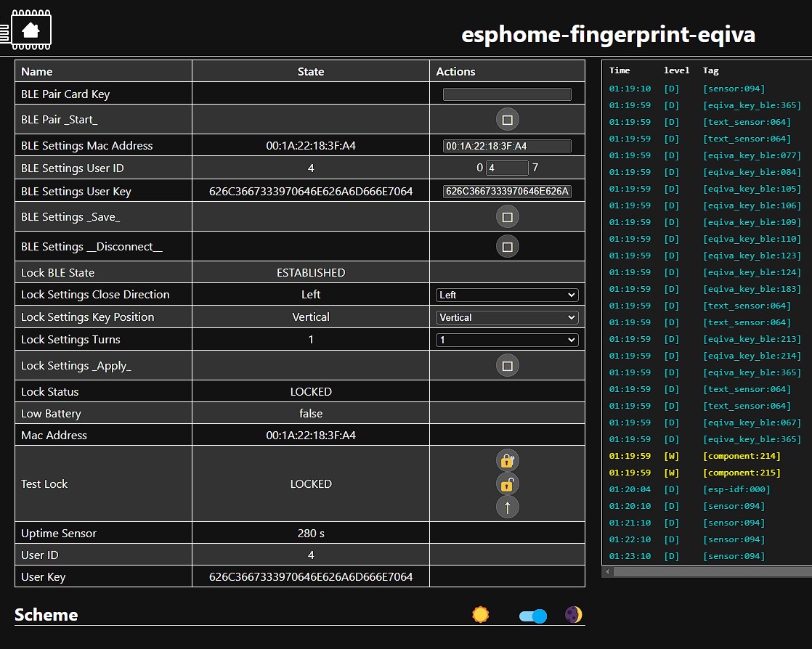Click the log panel horizontal scrollbar track
The height and width of the screenshot is (649, 812).
pos(712,572)
